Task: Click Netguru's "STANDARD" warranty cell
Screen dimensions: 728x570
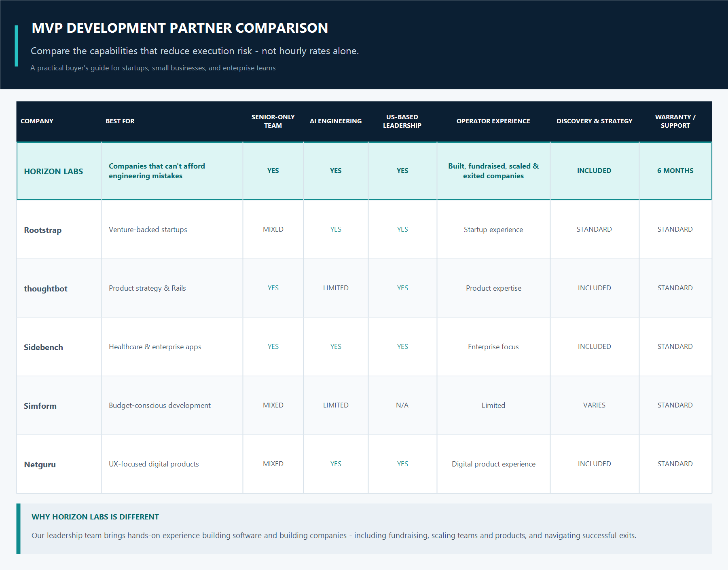Action: click(x=675, y=464)
